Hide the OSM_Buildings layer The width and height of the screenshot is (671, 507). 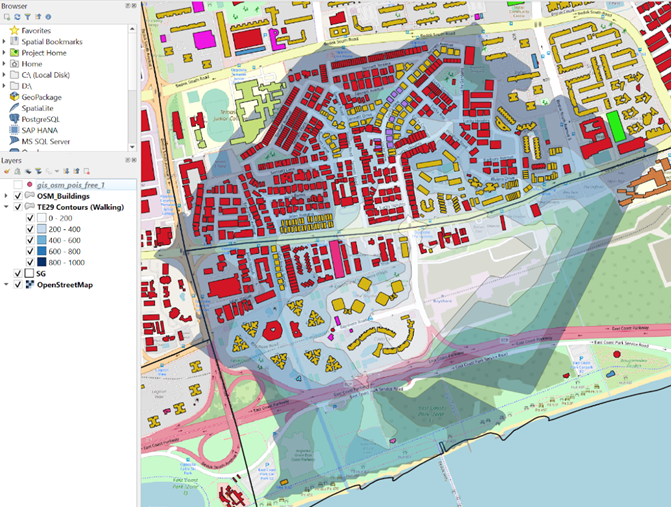(x=18, y=196)
